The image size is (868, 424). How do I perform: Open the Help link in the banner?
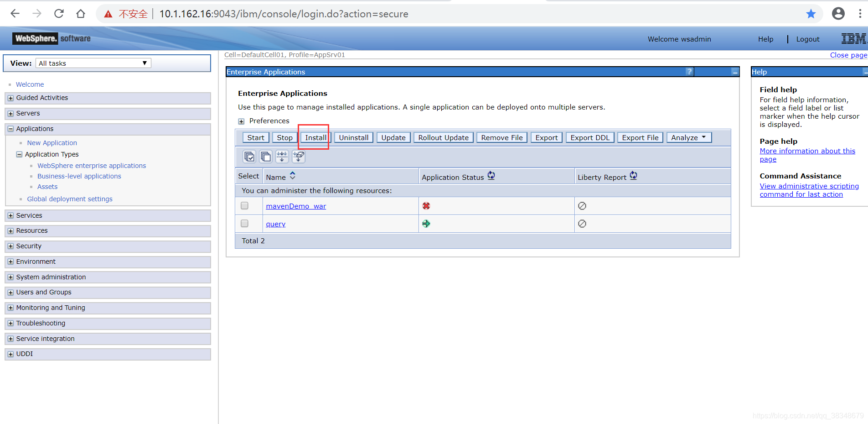765,39
